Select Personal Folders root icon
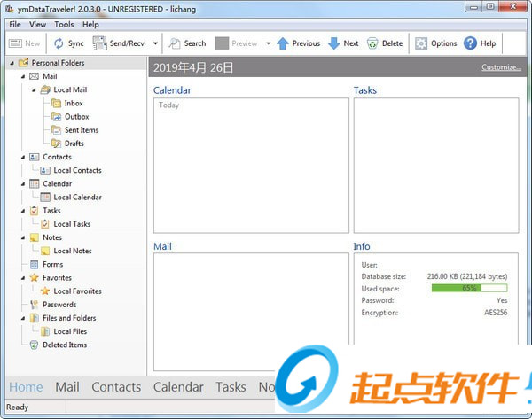Viewport: 532px width, 419px height. click(x=23, y=63)
